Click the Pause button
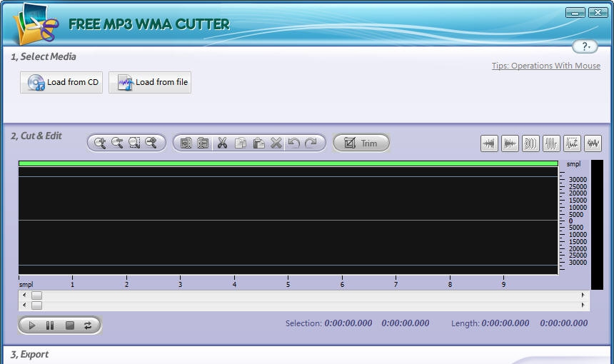 click(50, 325)
